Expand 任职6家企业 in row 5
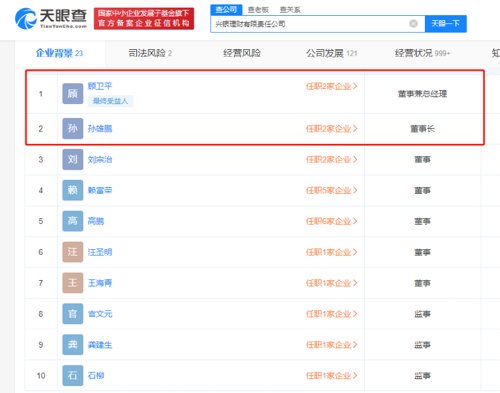 tap(331, 221)
